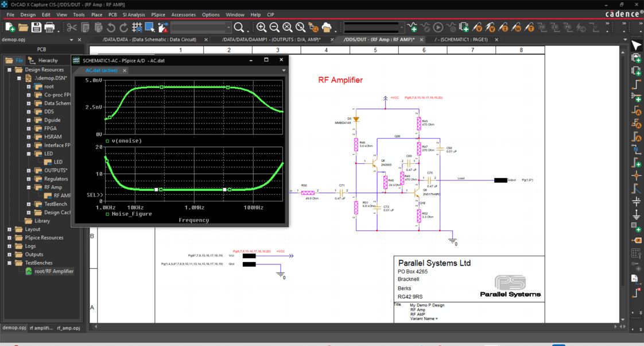Screen dimensions: 644x346
Task: Run the PSpice simulation play icon
Action: click(x=439, y=27)
